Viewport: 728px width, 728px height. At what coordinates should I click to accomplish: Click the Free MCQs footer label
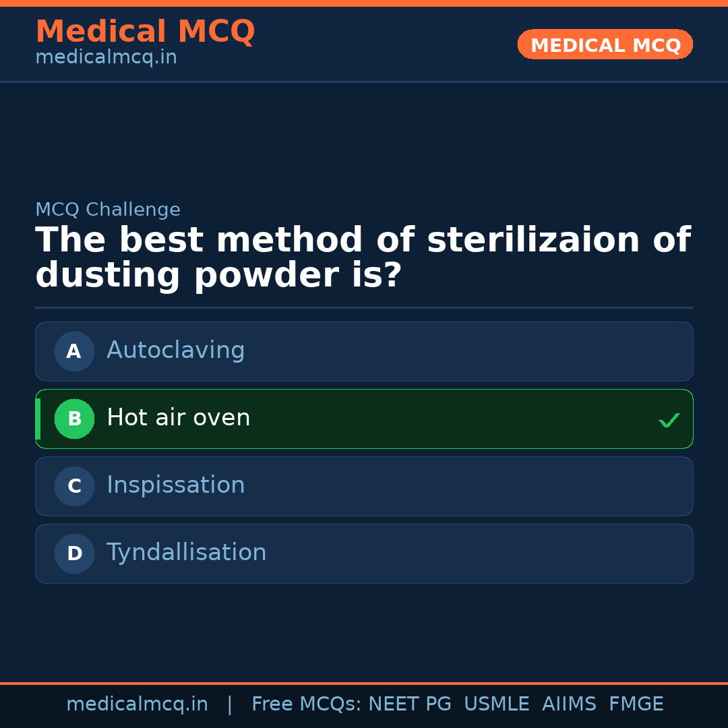coord(306,704)
